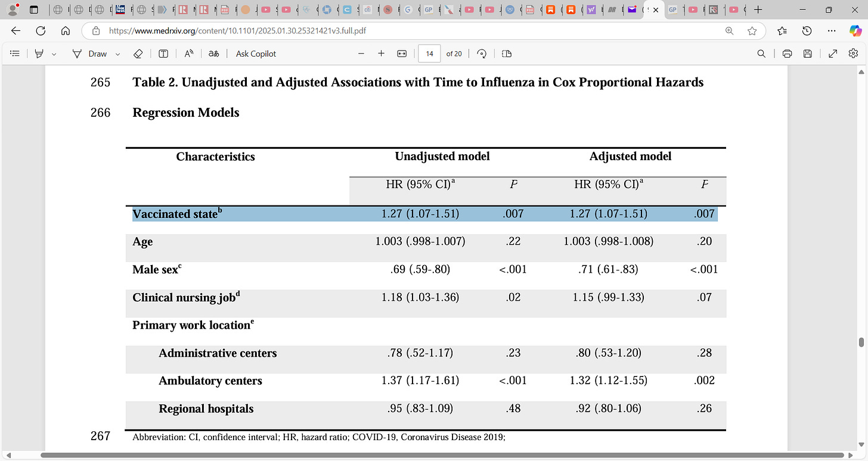Click the vertical scrollbar thumb
Image resolution: width=868 pixels, height=461 pixels.
(x=861, y=342)
